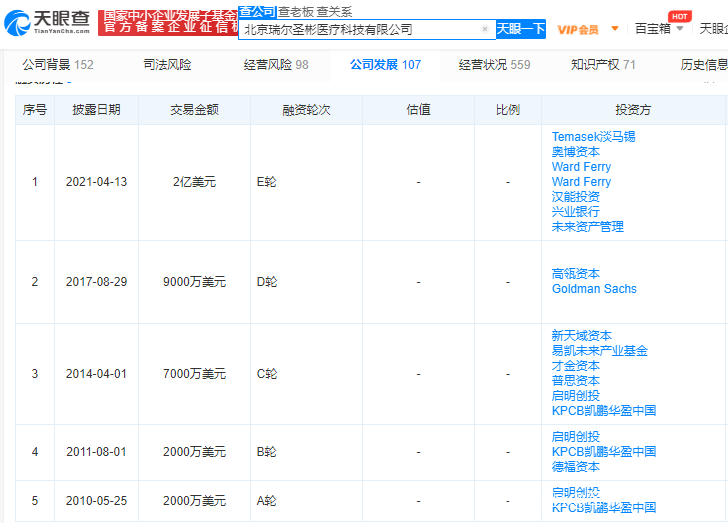The width and height of the screenshot is (728, 523).
Task: Open investor 未来资产管理
Action: pyautogui.click(x=588, y=227)
